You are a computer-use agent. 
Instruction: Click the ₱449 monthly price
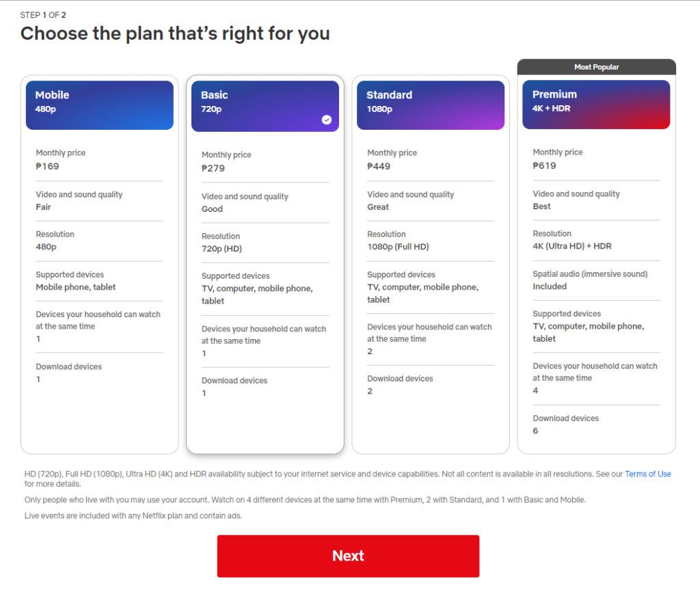tap(379, 166)
